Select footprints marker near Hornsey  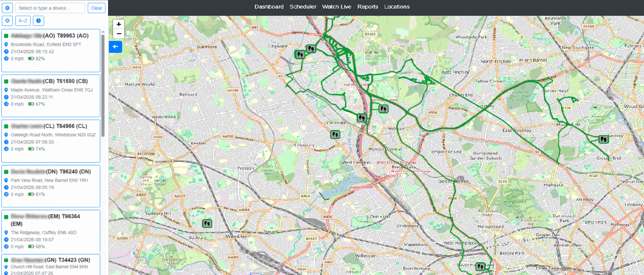click(603, 139)
